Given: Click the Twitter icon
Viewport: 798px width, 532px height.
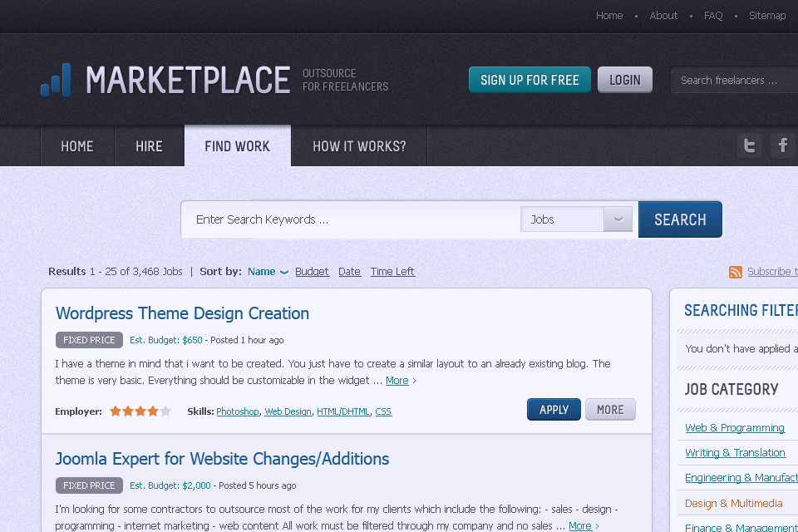Looking at the screenshot, I should coord(749,145).
